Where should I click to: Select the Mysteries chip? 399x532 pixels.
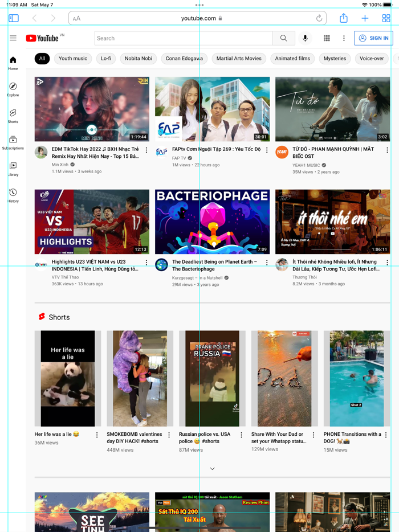335,58
